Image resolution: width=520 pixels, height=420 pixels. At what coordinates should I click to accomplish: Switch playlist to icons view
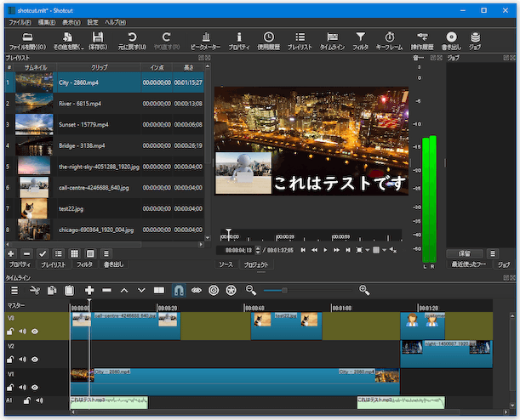(90, 254)
